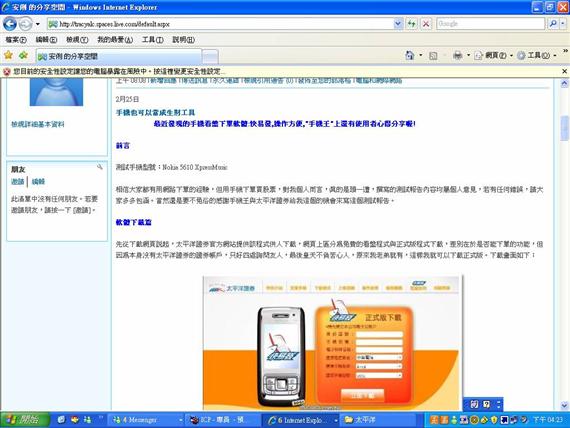Click the red shield icon on information bar
Viewport: 570px width, 428px height.
pos(7,72)
